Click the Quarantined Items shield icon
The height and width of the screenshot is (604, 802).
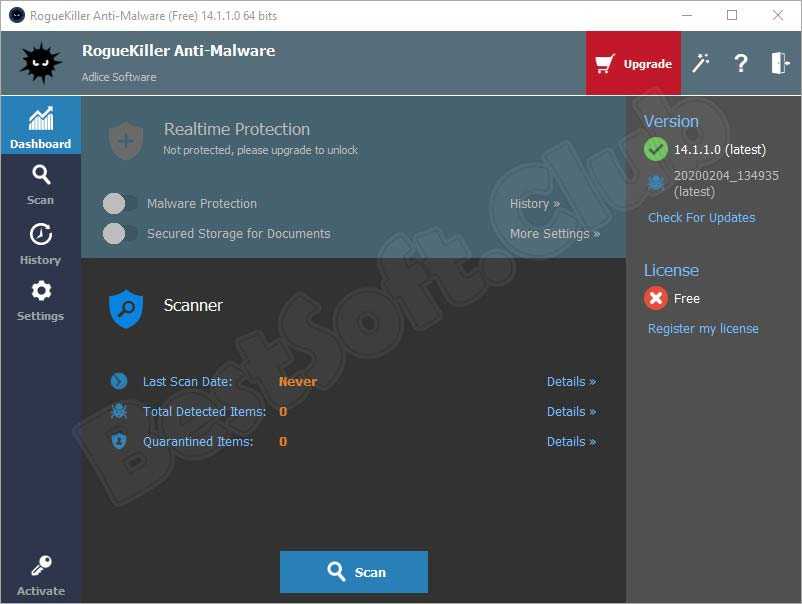pyautogui.click(x=119, y=441)
